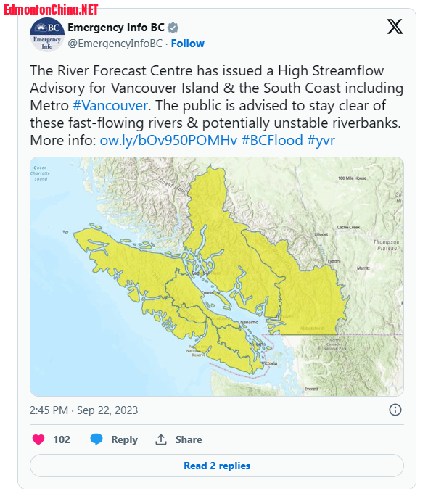Click the Share text label
Screen dimensions: 436x504
click(x=189, y=439)
